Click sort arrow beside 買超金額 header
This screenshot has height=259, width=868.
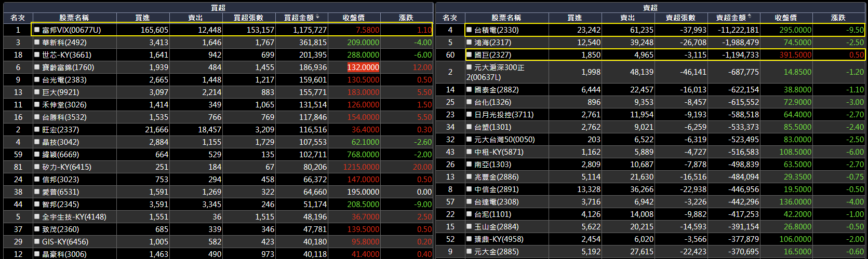coord(317,17)
